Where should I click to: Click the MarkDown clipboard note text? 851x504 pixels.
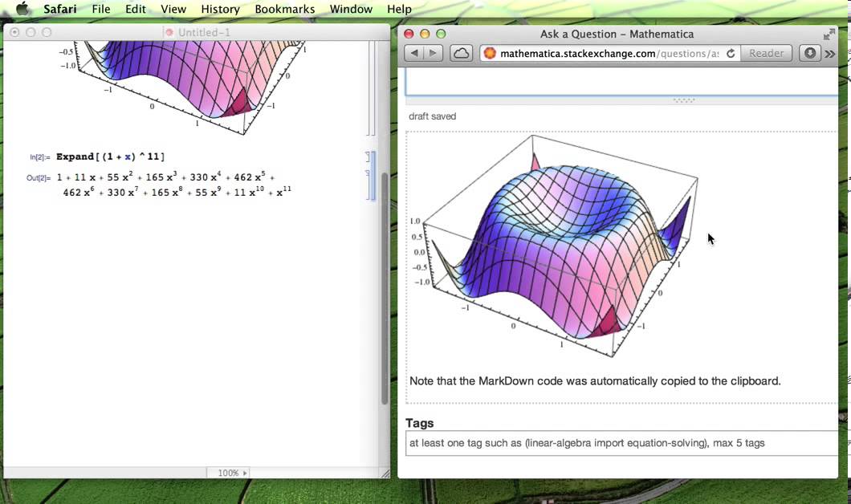pyautogui.click(x=595, y=381)
